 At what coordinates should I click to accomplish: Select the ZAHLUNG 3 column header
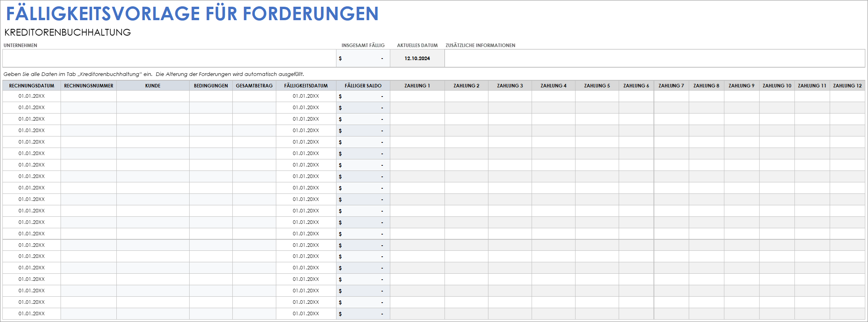(x=510, y=85)
